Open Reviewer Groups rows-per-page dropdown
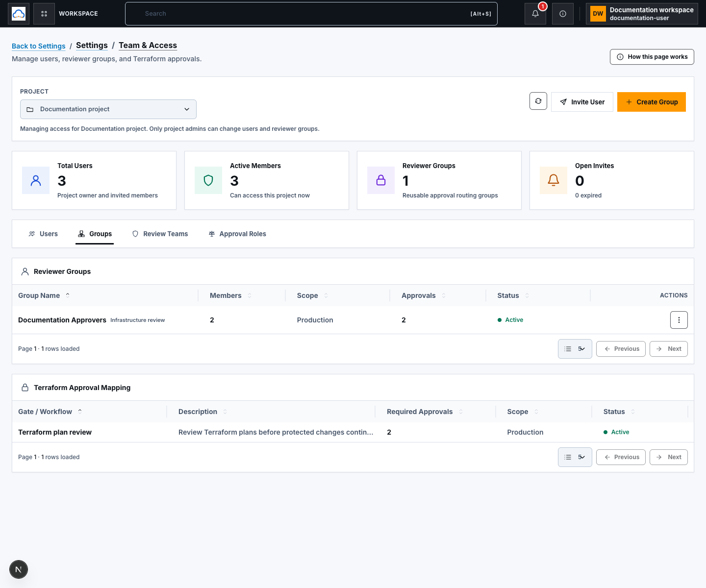This screenshot has width=706, height=588. [575, 349]
